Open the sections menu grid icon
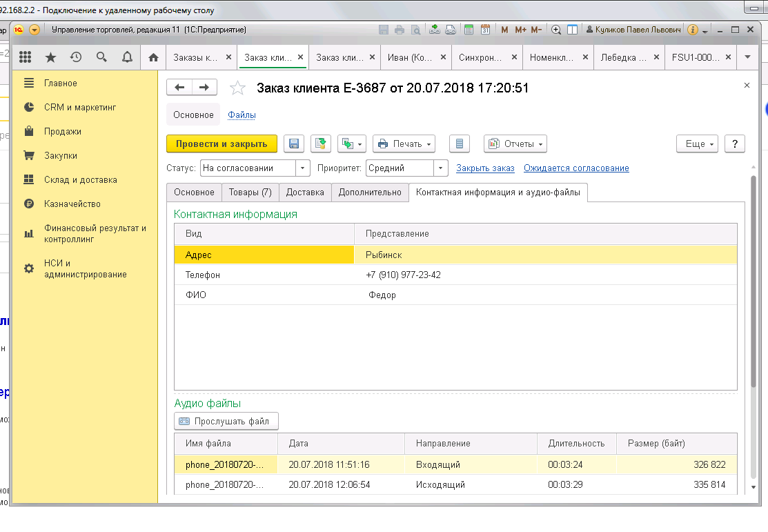Screen dimensions: 768x532 [26, 57]
